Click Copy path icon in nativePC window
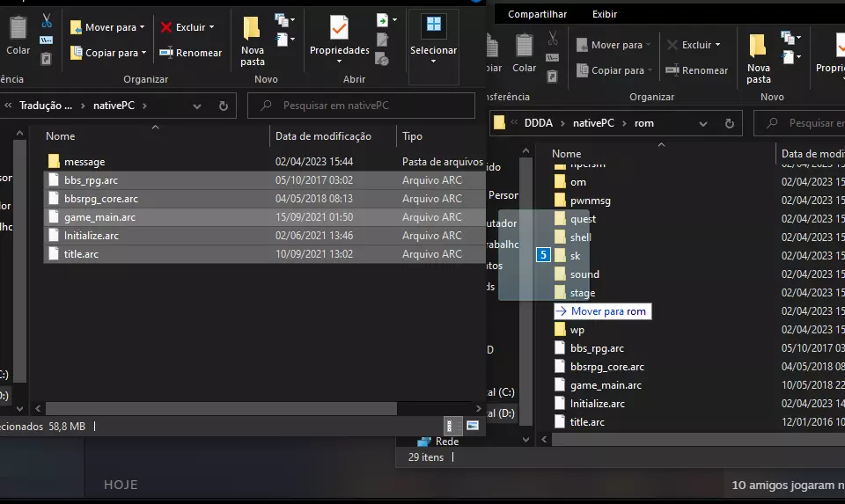The width and height of the screenshot is (845, 504). tap(47, 40)
